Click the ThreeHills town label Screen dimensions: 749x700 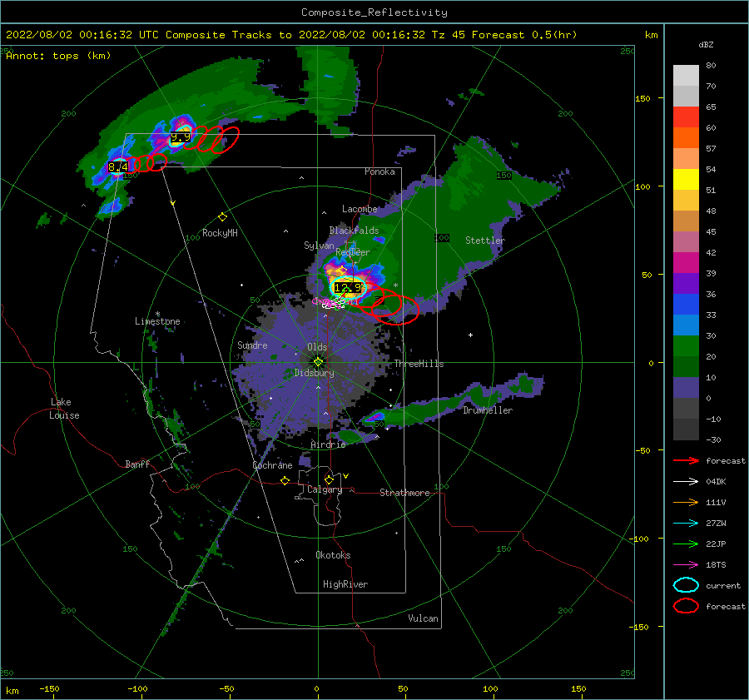coord(419,364)
